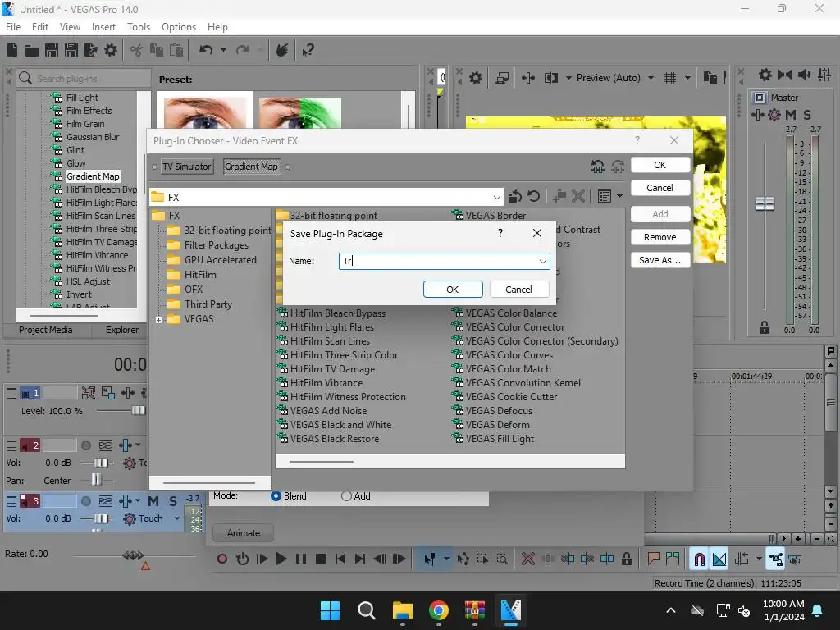Toggle preview on external monitor icon
The width and height of the screenshot is (840, 630).
point(502,78)
